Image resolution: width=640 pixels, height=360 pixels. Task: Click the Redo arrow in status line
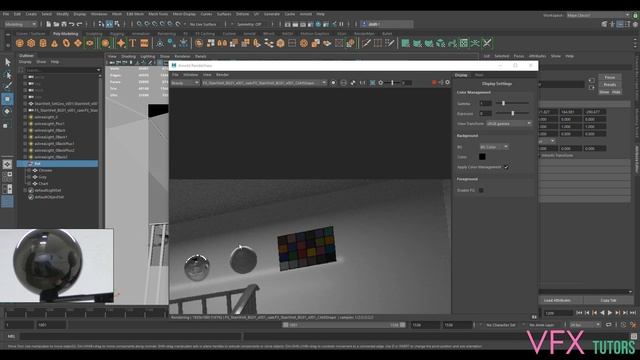coord(80,24)
